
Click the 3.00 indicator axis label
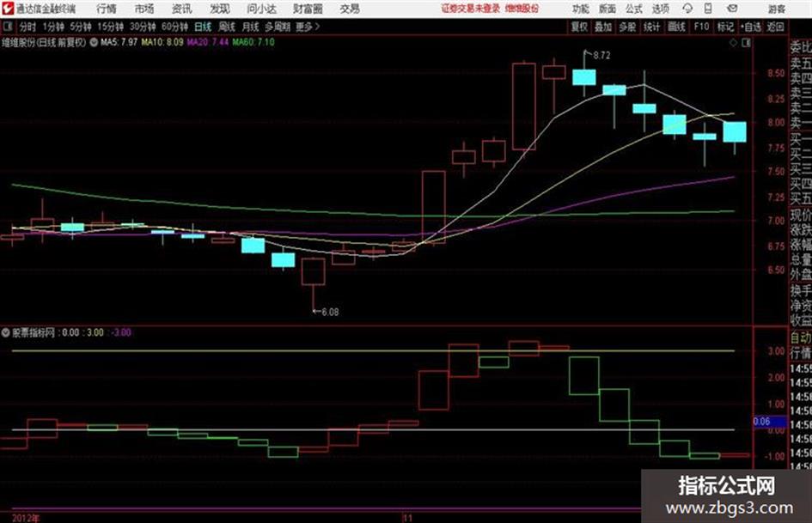(x=776, y=351)
